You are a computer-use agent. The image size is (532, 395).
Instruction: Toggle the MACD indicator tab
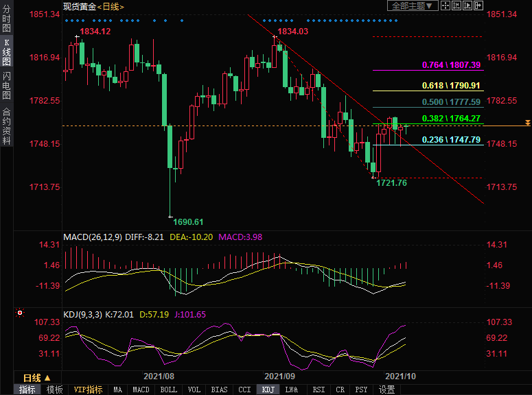(141, 390)
